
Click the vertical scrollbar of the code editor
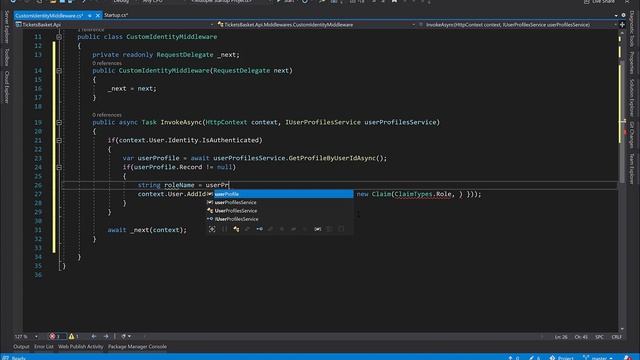622,180
